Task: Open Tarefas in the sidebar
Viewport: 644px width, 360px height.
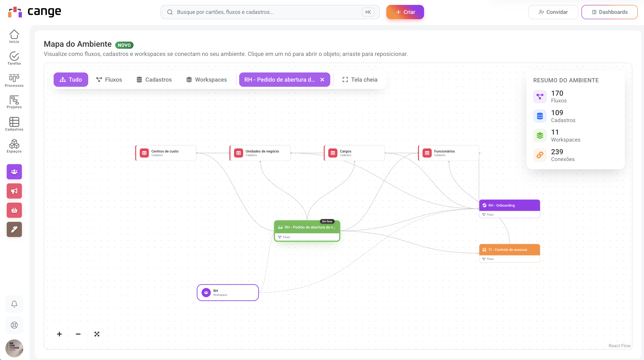Action: click(x=14, y=58)
